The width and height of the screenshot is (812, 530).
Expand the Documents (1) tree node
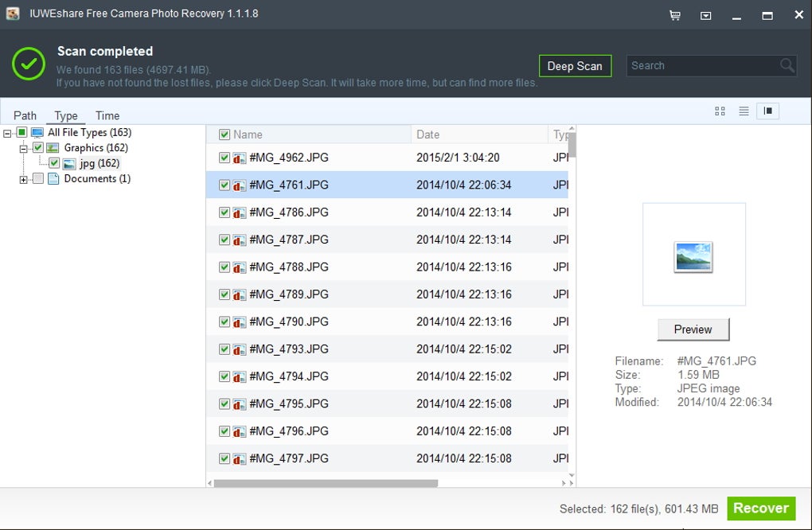click(23, 180)
